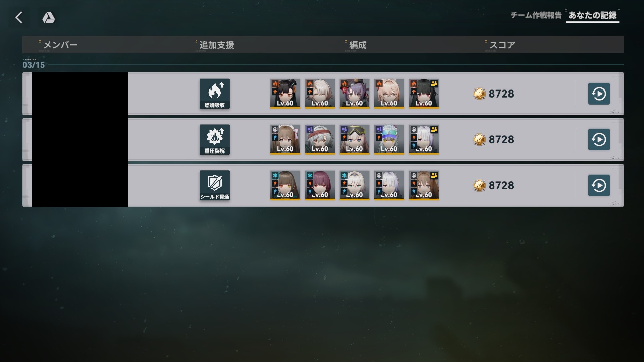
Task: Click goggles character in second row
Action: pos(354,139)
